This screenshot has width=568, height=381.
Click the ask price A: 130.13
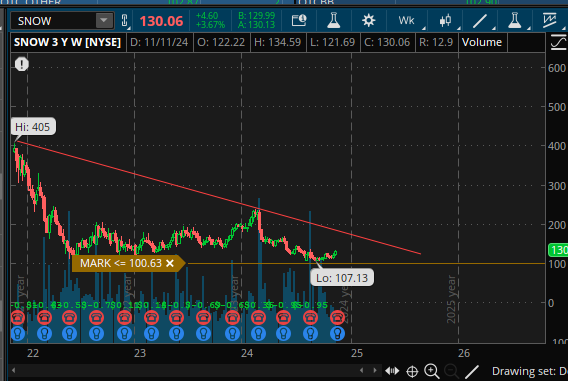tap(256, 25)
